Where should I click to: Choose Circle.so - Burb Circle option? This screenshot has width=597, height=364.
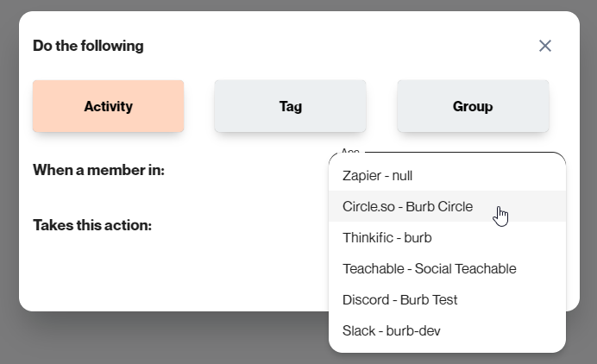pos(407,207)
